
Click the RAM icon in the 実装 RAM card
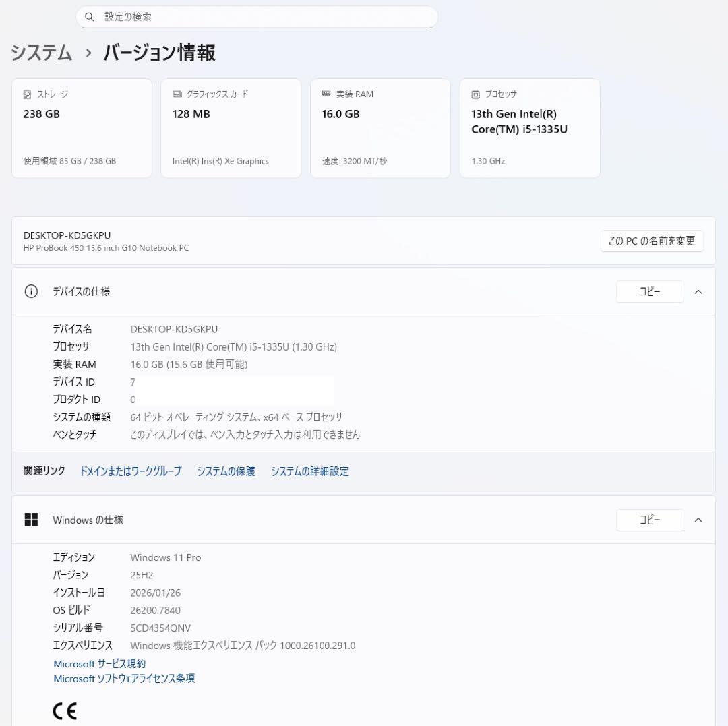pos(326,94)
